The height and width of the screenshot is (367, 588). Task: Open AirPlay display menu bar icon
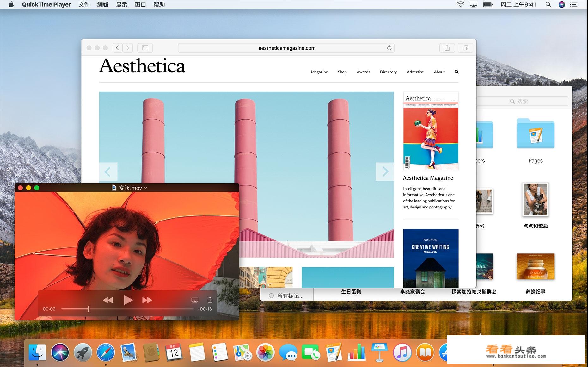click(473, 4)
